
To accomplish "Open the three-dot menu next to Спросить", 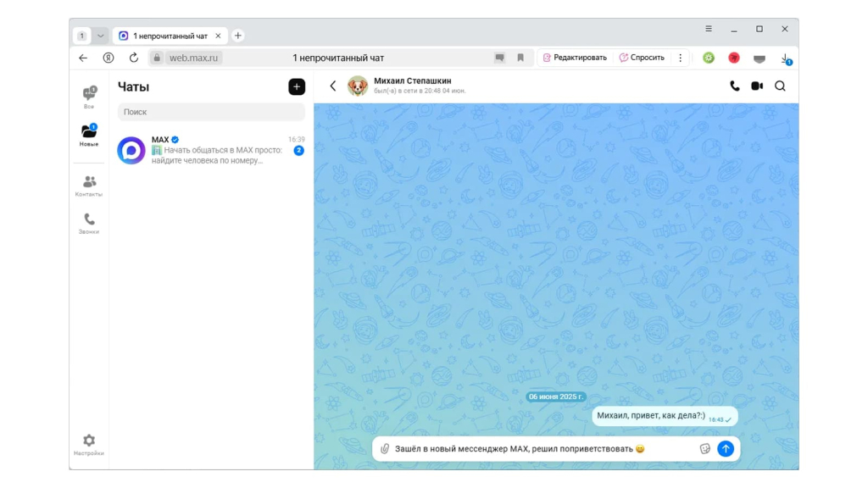I will tap(680, 58).
